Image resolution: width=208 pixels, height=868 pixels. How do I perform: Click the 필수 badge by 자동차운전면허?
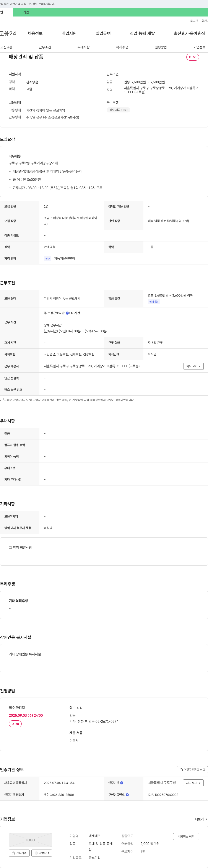tap(47, 258)
